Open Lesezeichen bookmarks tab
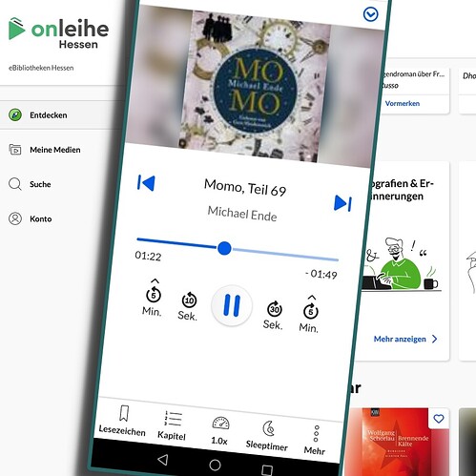Image resolution: width=476 pixels, height=476 pixels. coord(122,421)
